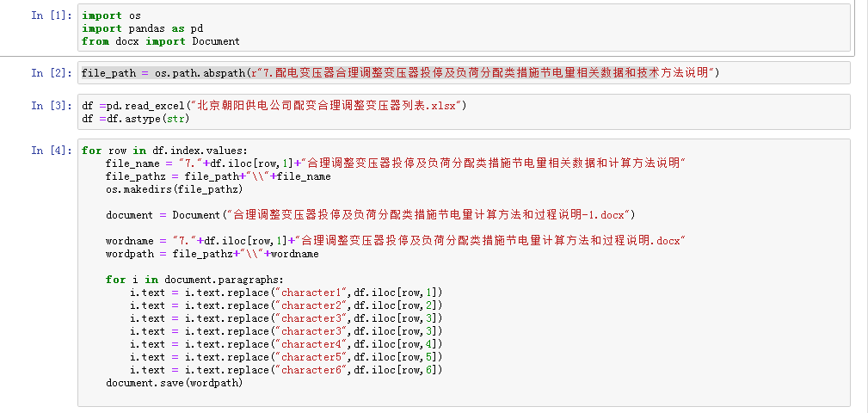
Task: Click the pd.read_excel line in cell 3
Action: tap(274, 105)
